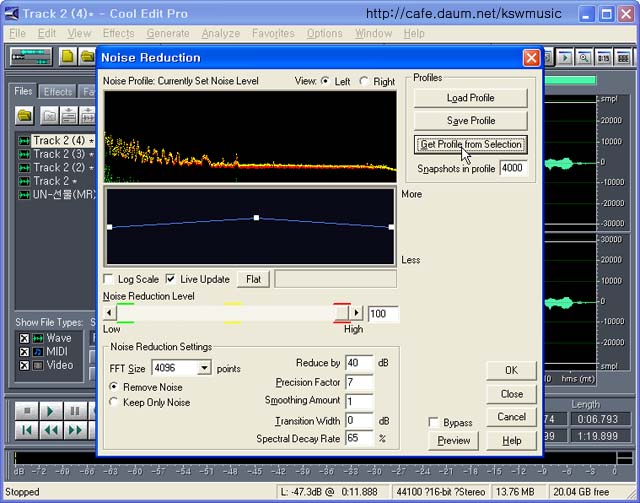Click the Close File icon in Files panel
Screen dimensions: 640x503
pyautogui.click(x=49, y=116)
